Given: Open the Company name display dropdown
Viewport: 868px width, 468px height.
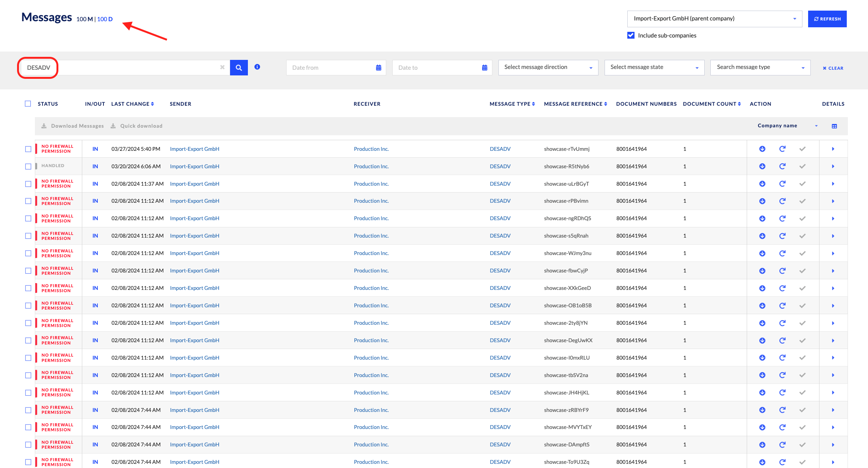Looking at the screenshot, I should coord(788,126).
